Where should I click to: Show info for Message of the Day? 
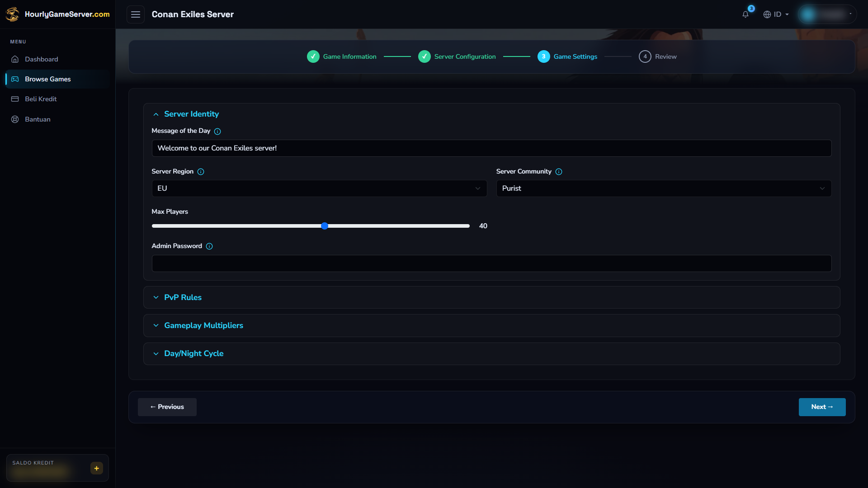click(217, 131)
